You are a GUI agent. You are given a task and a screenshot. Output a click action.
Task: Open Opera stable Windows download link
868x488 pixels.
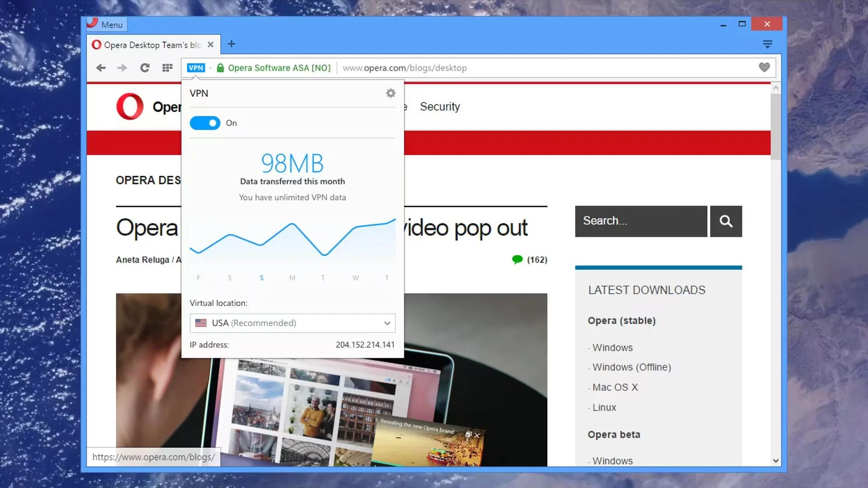pyautogui.click(x=613, y=347)
